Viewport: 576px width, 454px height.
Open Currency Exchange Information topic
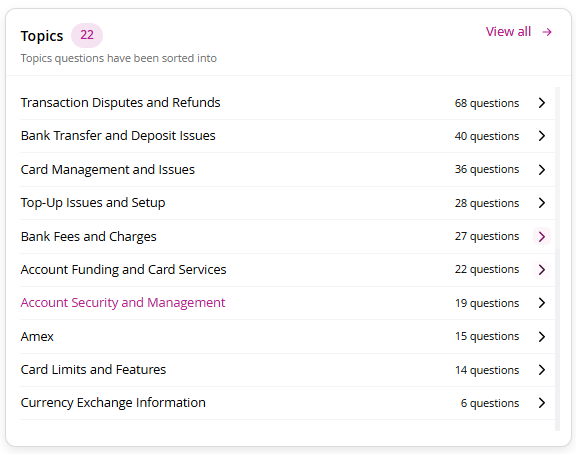113,403
